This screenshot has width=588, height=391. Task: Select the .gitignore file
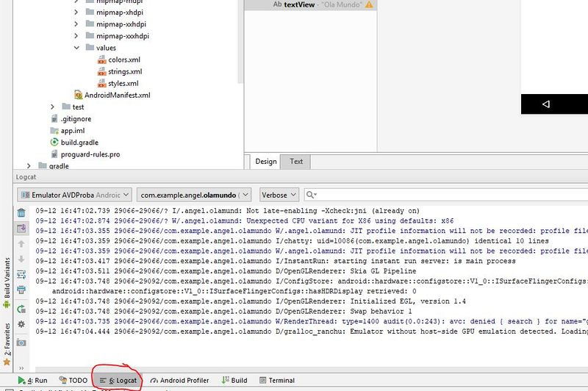(x=71, y=119)
